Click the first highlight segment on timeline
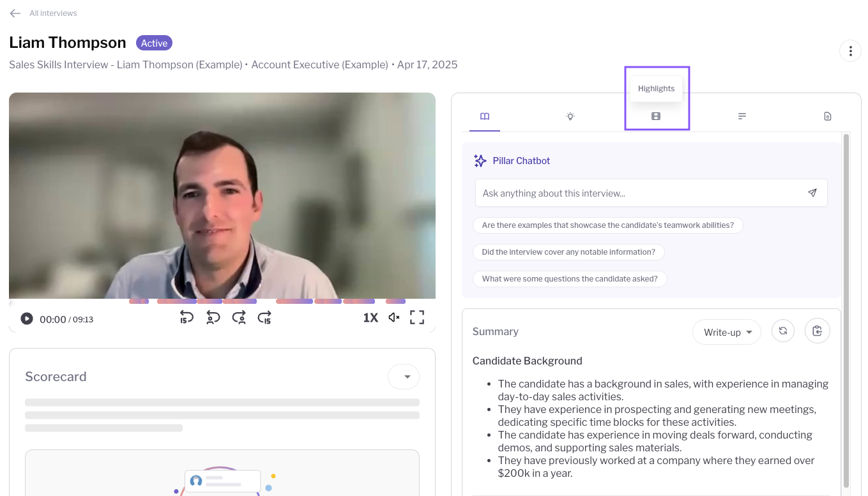This screenshot has width=868, height=496. 139,301
